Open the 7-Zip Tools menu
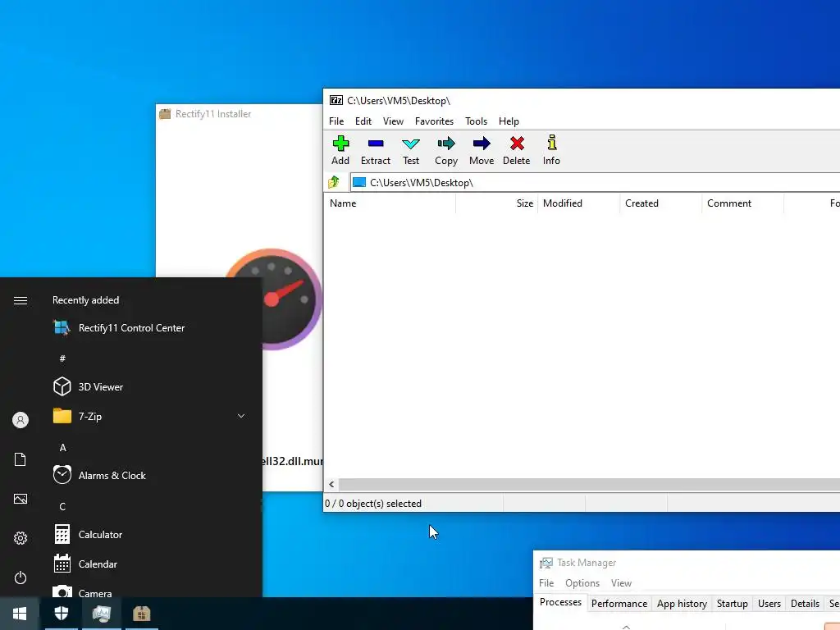This screenshot has height=630, width=840. click(x=477, y=121)
